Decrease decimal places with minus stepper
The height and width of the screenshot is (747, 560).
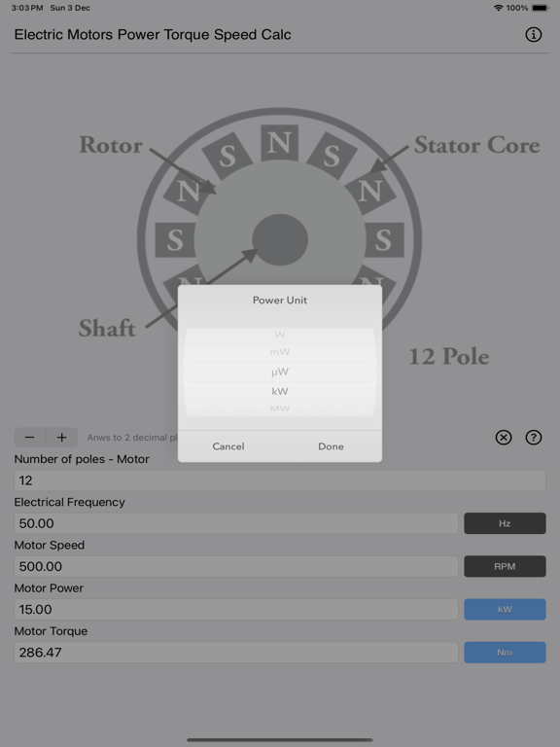tap(29, 438)
